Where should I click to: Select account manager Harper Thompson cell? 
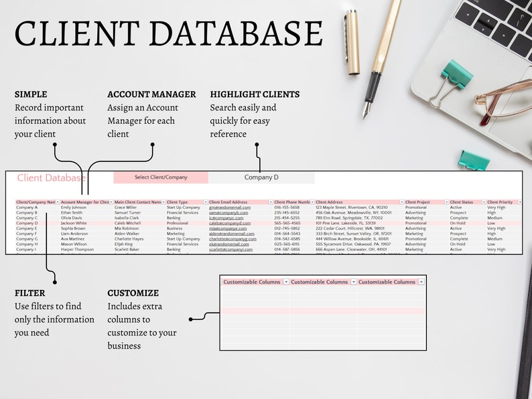77,250
